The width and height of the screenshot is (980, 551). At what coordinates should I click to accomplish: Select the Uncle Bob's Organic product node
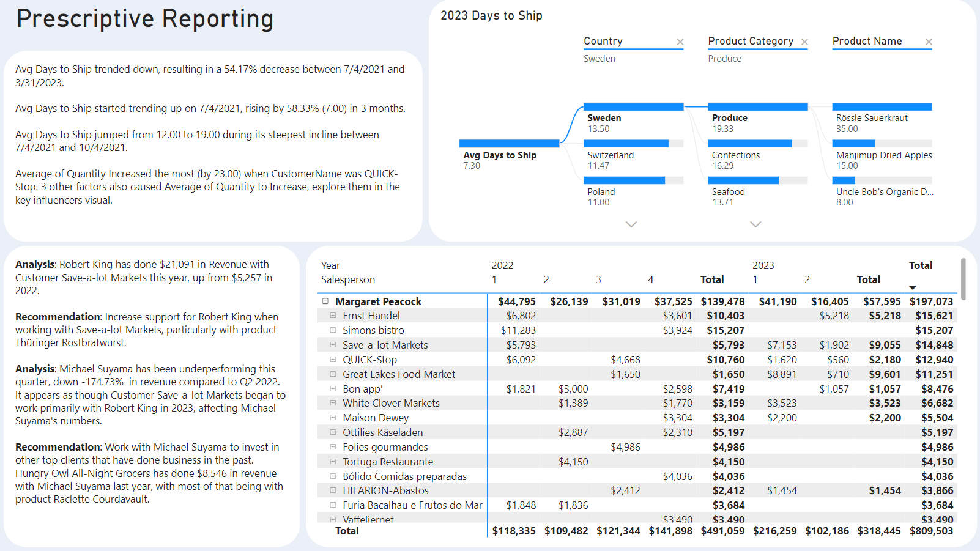882,192
